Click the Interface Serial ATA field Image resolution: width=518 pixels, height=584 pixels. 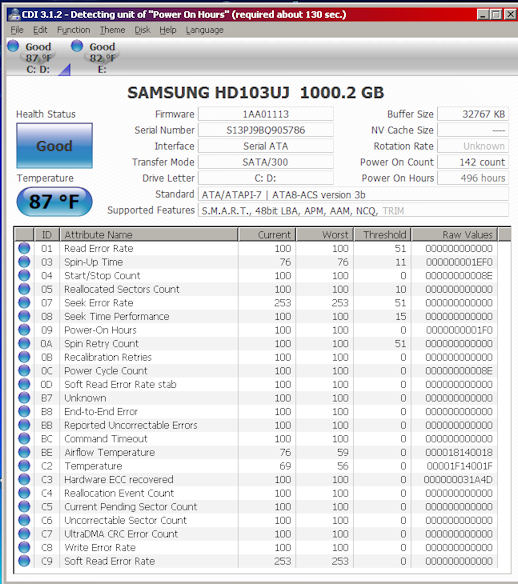pos(266,146)
